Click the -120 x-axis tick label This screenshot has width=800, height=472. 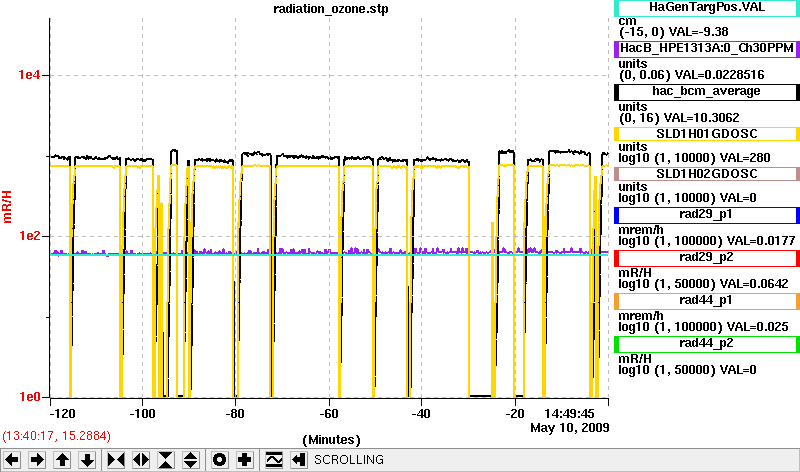click(x=62, y=413)
